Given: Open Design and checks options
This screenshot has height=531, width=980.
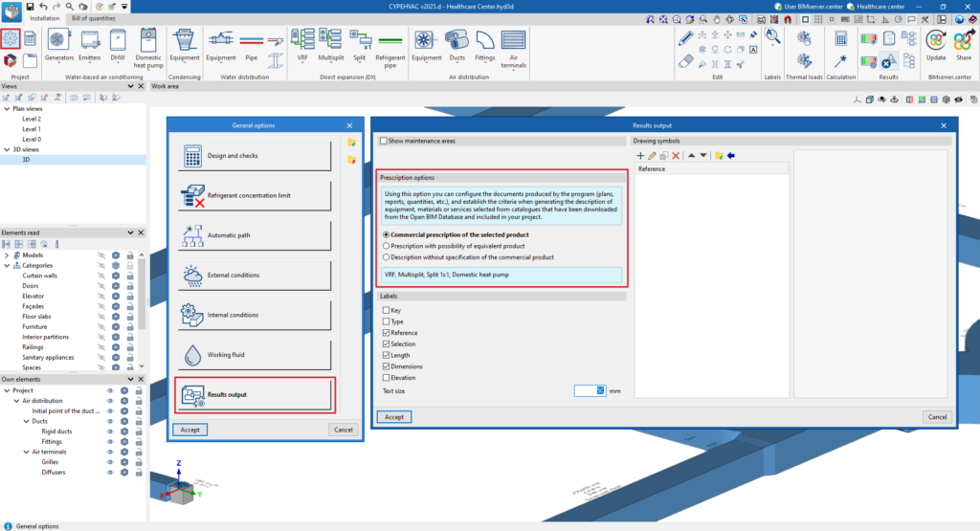Looking at the screenshot, I should coord(255,156).
